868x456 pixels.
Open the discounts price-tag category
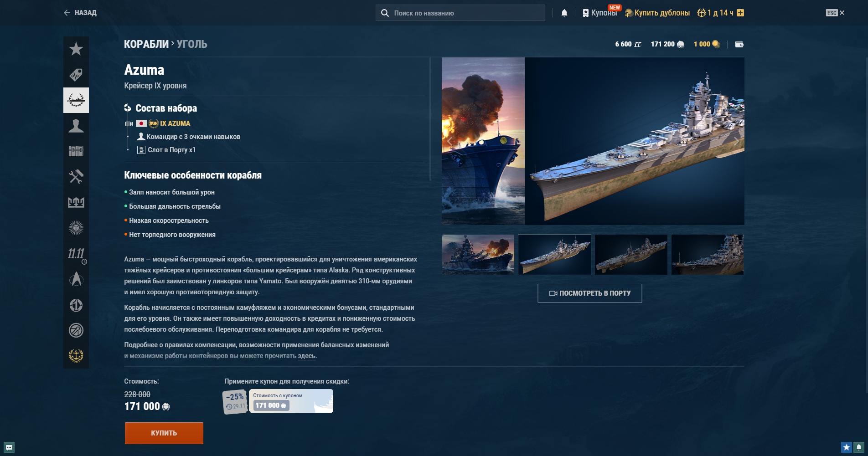(x=76, y=74)
